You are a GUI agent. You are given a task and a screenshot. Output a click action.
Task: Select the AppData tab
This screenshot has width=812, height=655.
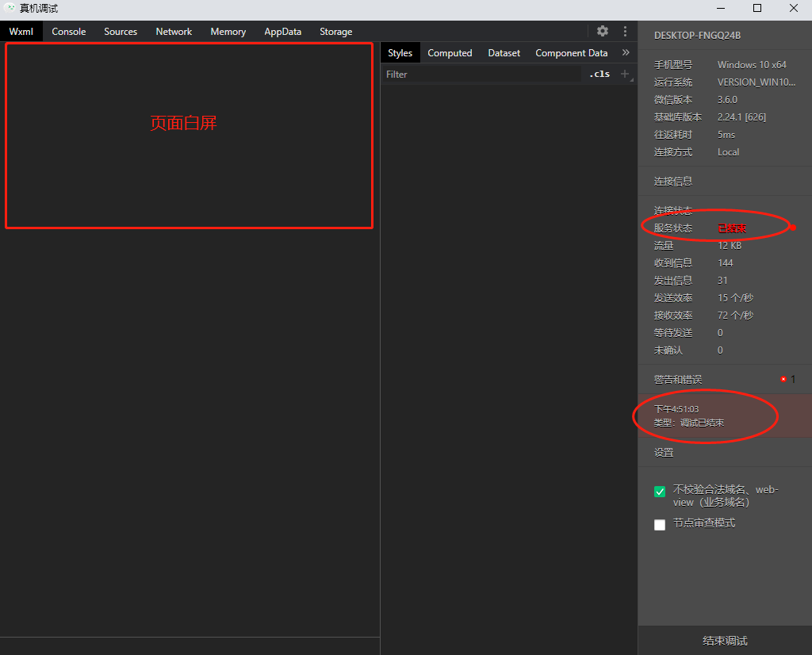[283, 32]
